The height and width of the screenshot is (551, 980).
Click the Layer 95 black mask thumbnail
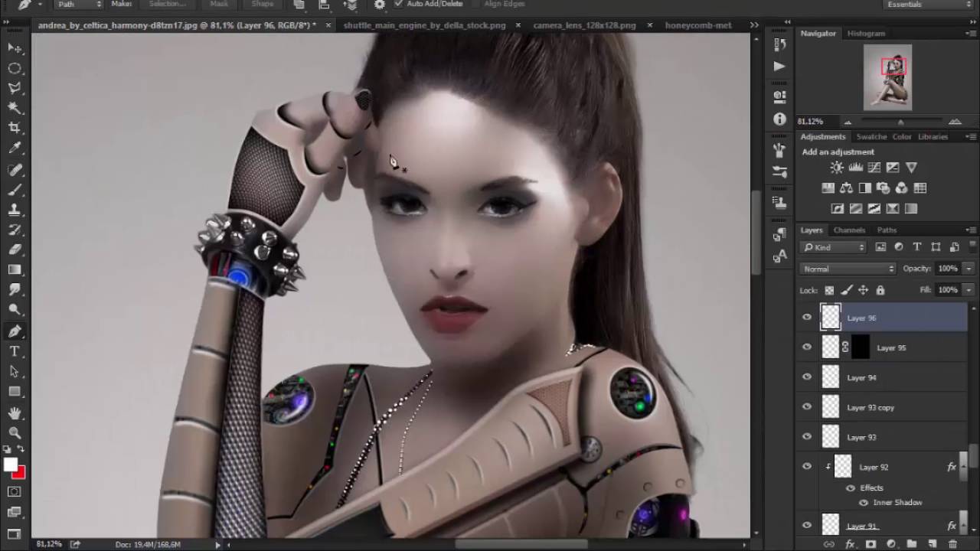coord(861,347)
